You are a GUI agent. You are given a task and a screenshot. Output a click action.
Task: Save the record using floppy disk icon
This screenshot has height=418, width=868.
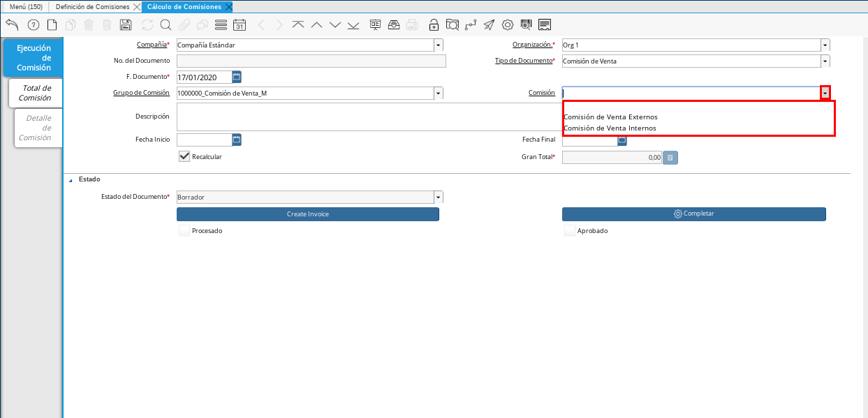[x=126, y=25]
